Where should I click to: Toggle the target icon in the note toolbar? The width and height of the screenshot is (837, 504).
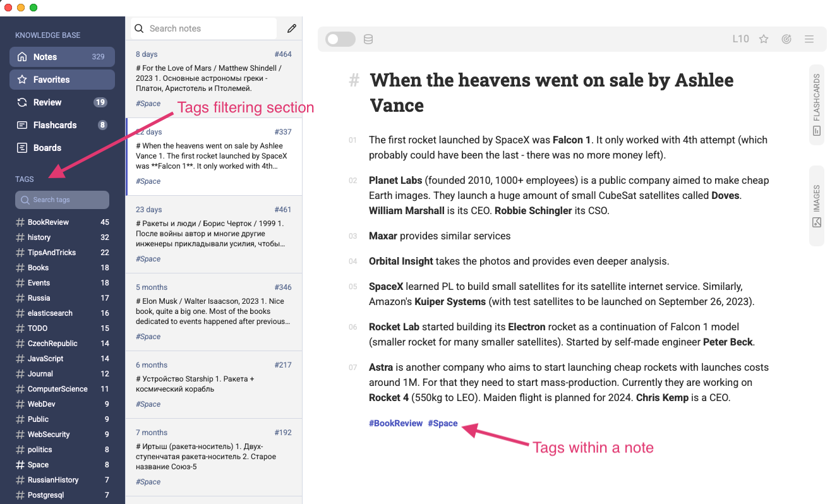click(x=786, y=39)
